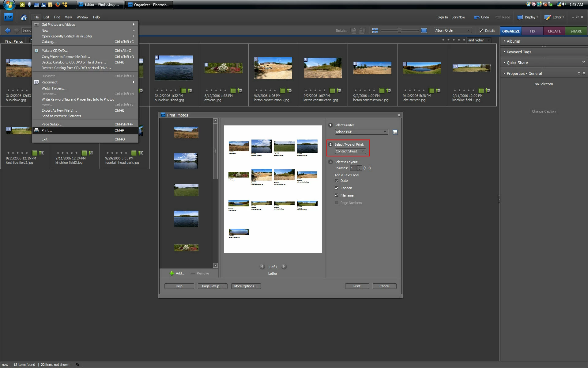The image size is (588, 368).
Task: Toggle the Details checkbox
Action: point(481,31)
